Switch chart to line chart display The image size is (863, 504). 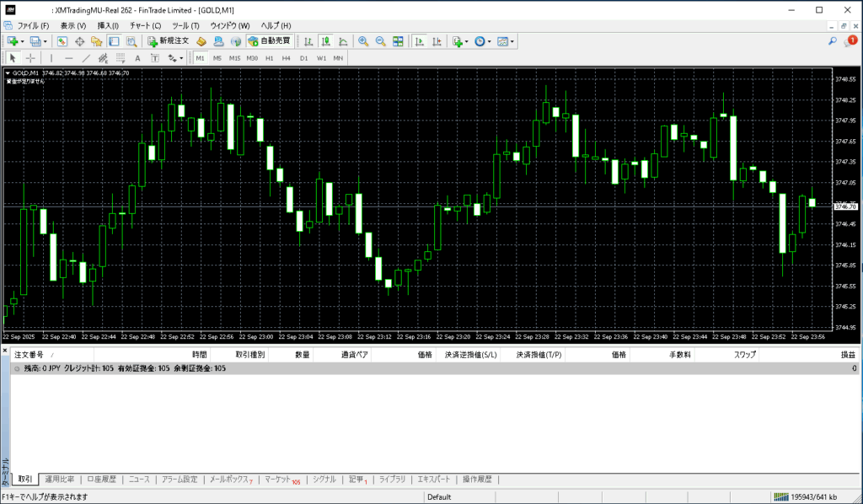pyautogui.click(x=343, y=40)
